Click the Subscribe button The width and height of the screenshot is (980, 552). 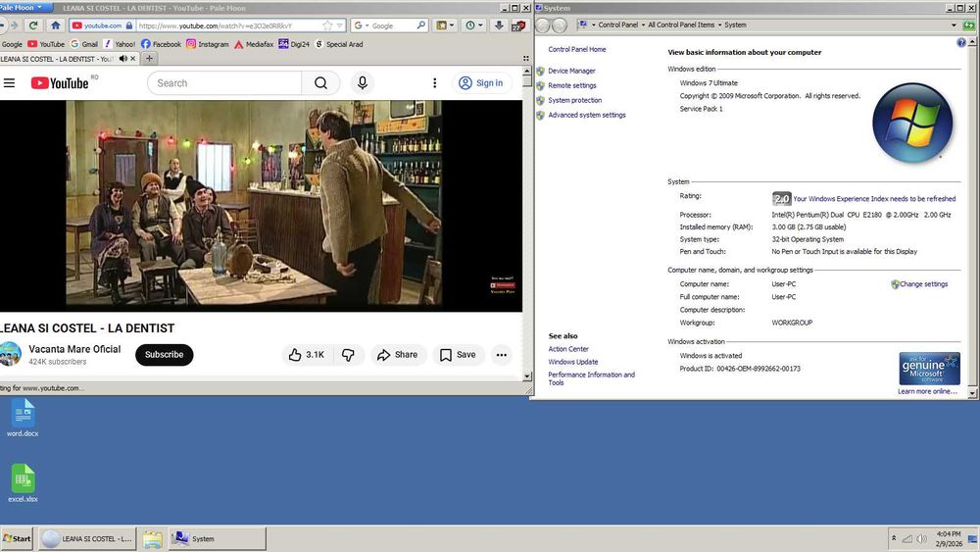coord(165,355)
